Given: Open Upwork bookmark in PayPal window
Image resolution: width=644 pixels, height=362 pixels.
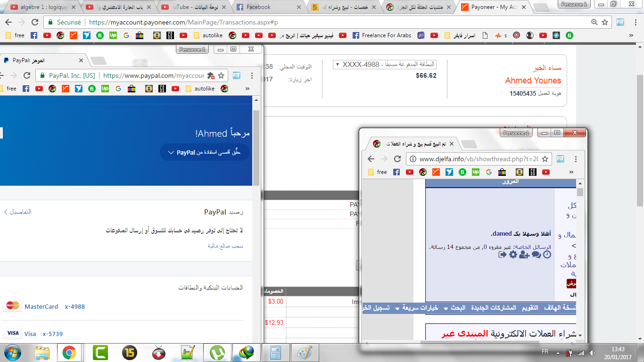Looking at the screenshot, I should 105,89.
